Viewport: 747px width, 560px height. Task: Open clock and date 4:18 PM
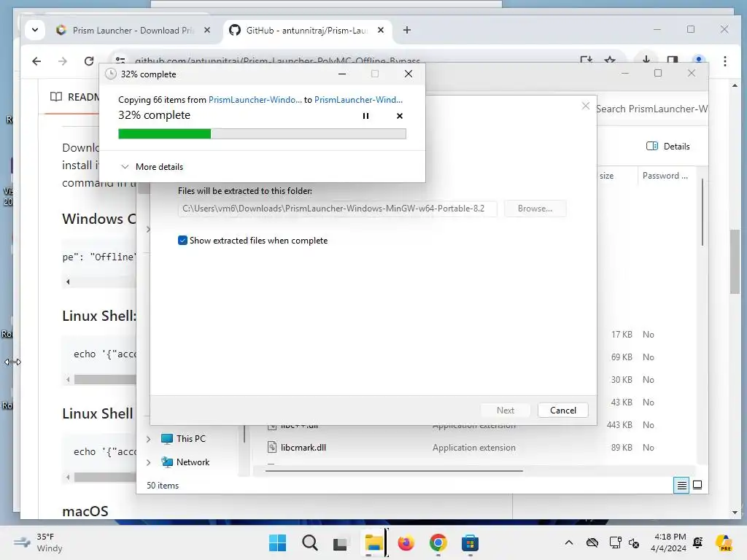click(668, 542)
